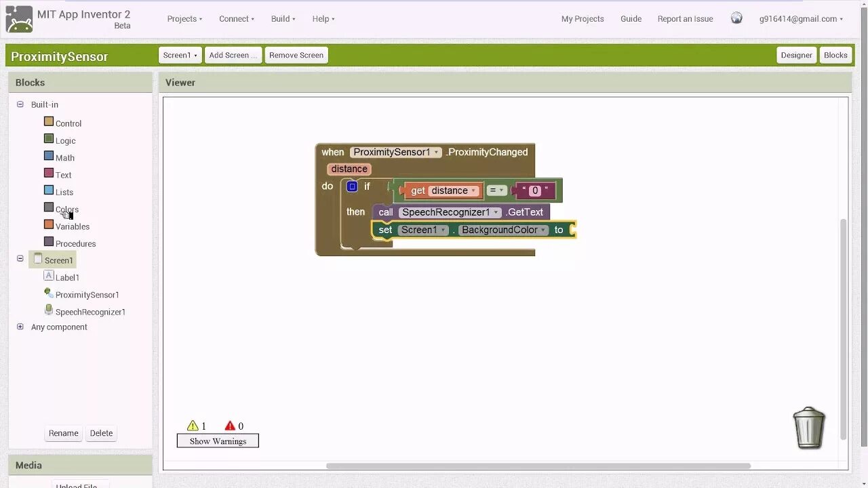This screenshot has width=868, height=488.
Task: Select the Lists blocks color icon
Action: tap(49, 190)
